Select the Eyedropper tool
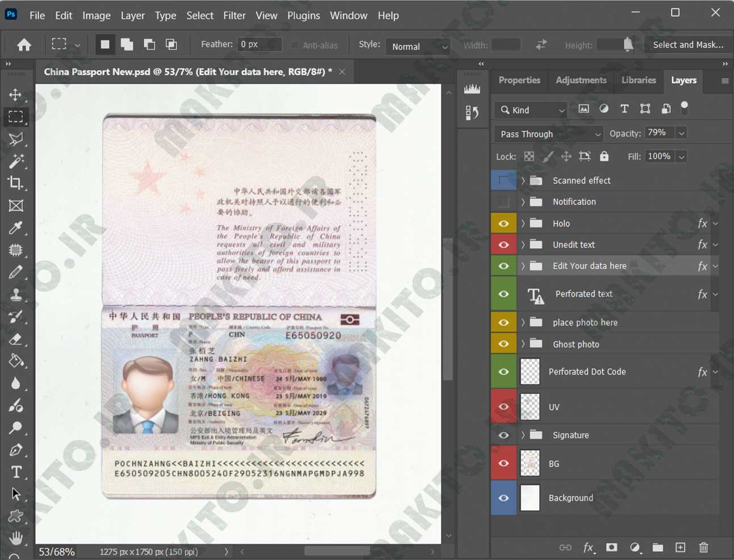The image size is (734, 560). (15, 228)
